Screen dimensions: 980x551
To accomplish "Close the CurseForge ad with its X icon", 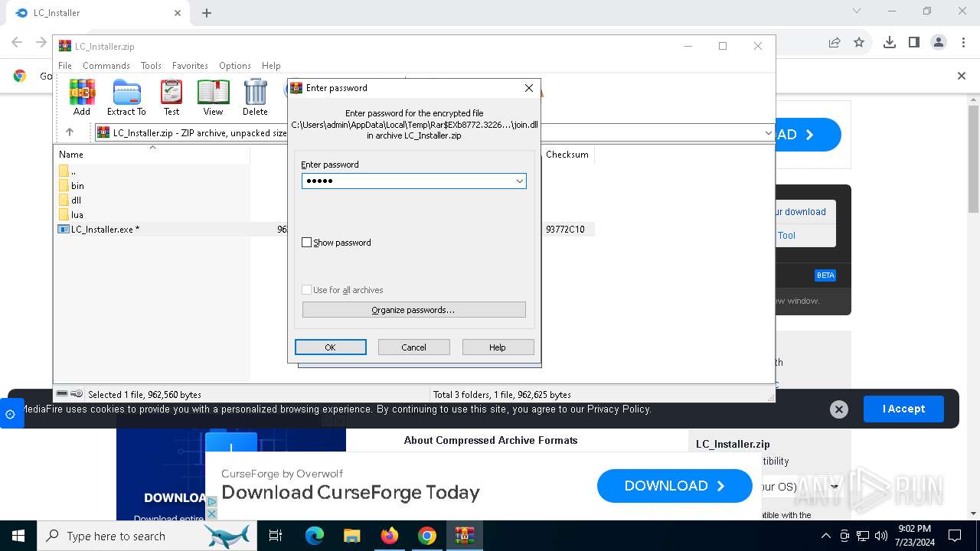I will point(212,514).
